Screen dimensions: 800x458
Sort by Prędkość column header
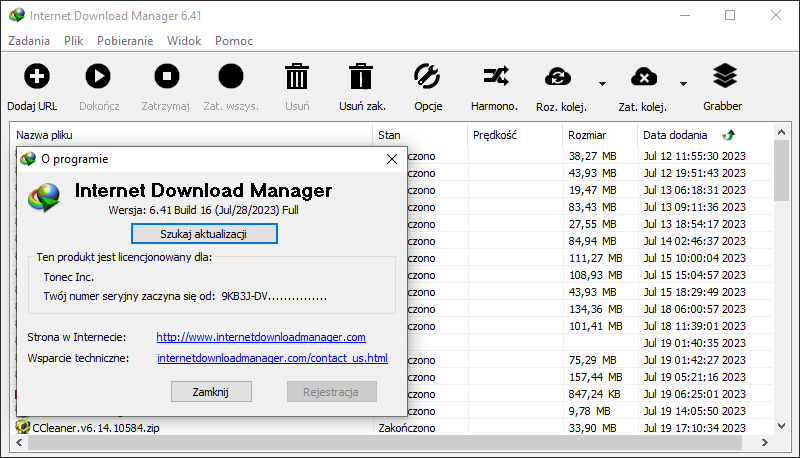(515, 135)
